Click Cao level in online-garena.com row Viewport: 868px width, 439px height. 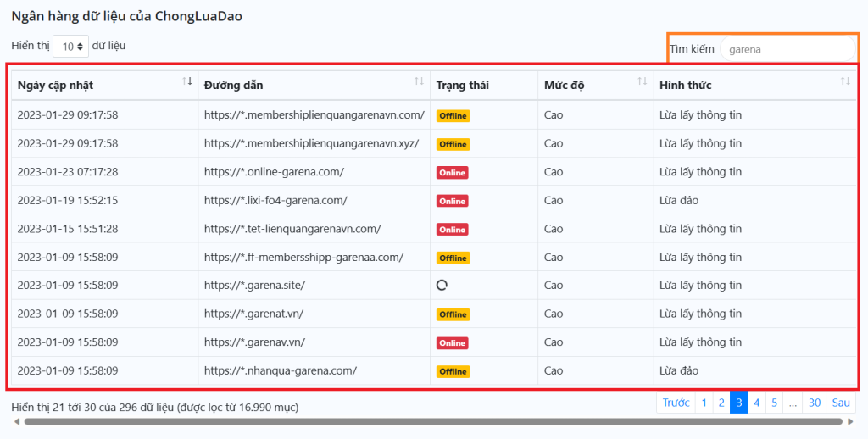tap(554, 171)
